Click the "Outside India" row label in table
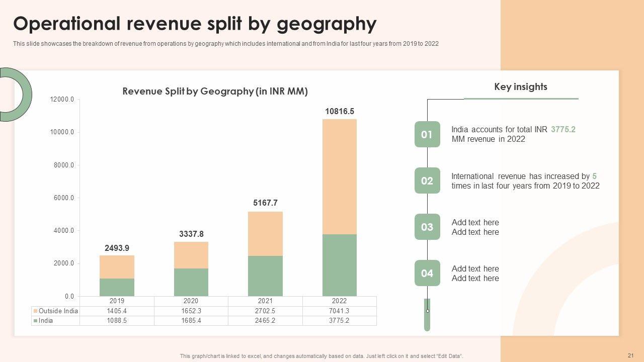644x362 pixels. [58, 311]
